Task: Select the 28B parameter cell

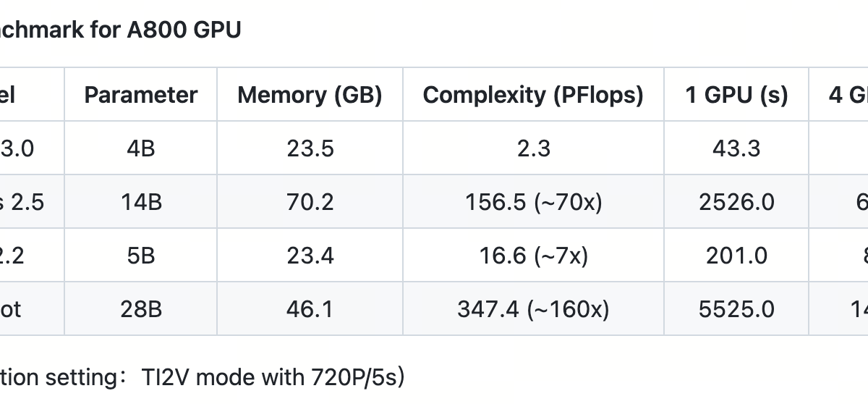Action: point(141,309)
